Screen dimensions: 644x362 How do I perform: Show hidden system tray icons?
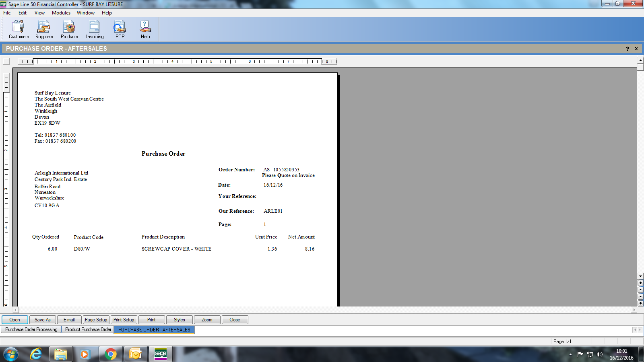coord(570,354)
